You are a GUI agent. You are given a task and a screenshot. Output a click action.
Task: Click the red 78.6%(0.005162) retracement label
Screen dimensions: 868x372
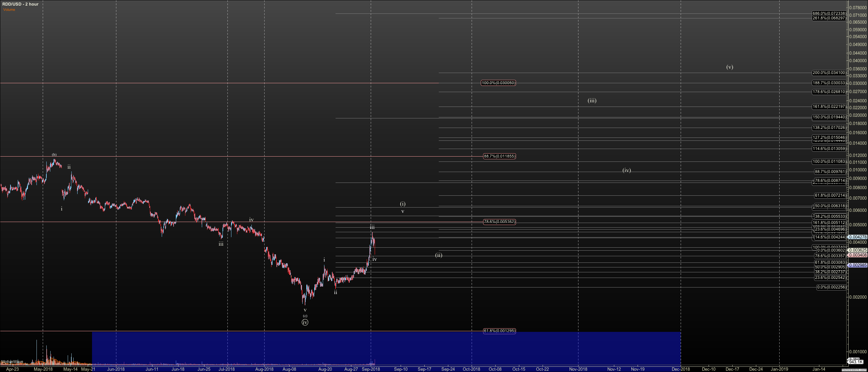(499, 222)
